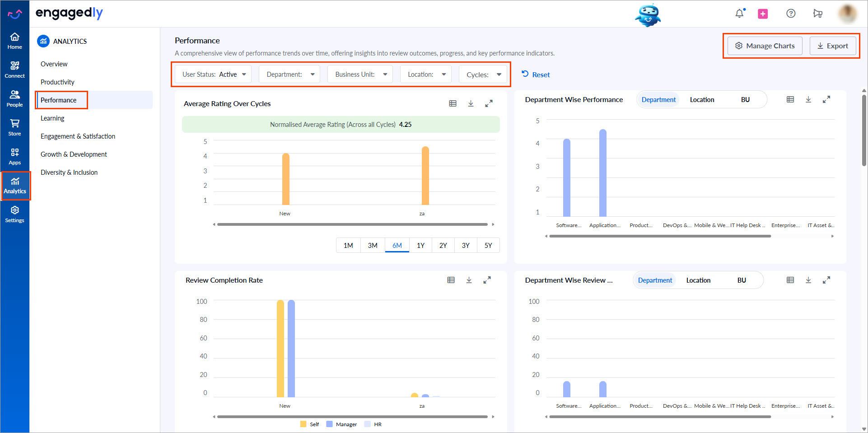Screen dimensions: 868x433
Task: Click the robot assistant mascot icon
Action: [648, 15]
